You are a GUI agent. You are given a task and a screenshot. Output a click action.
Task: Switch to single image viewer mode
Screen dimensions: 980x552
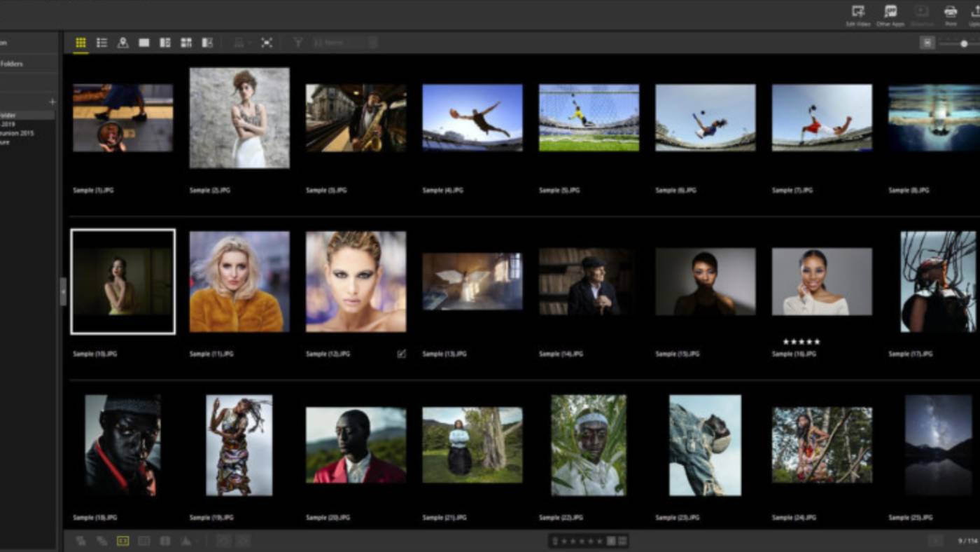[144, 43]
